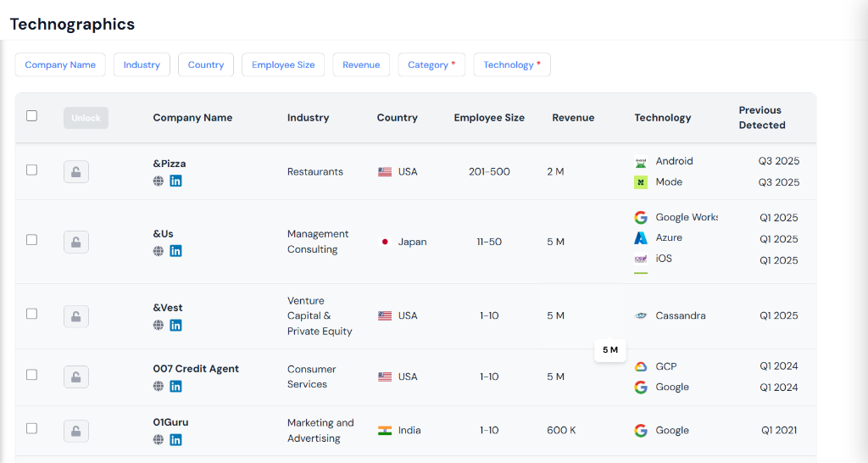Click the 201-500 employee size cell

[x=489, y=171]
